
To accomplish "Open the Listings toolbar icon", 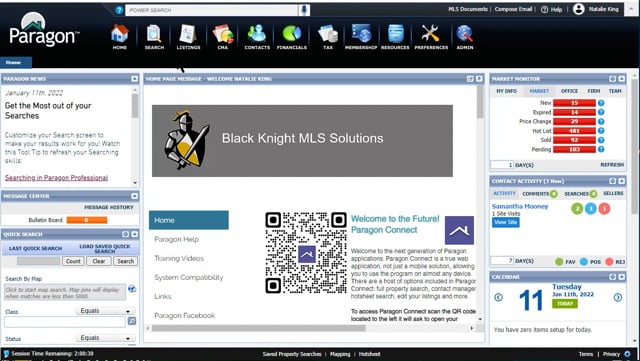I will pos(188,37).
